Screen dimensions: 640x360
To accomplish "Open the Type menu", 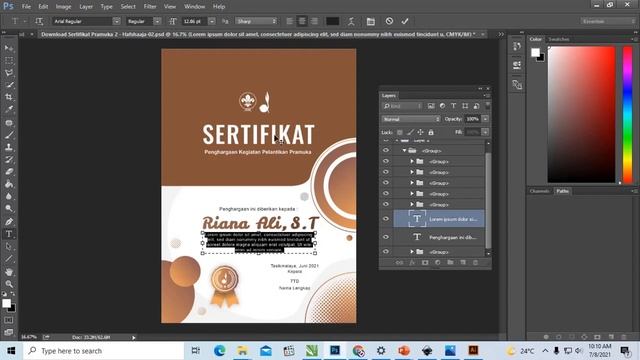I will pyautogui.click(x=106, y=7).
